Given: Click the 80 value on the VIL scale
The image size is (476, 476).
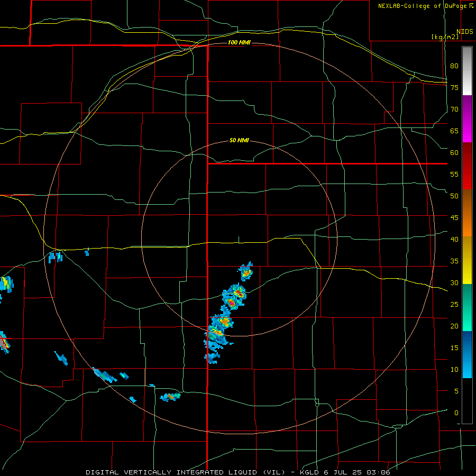Looking at the screenshot, I should (454, 66).
